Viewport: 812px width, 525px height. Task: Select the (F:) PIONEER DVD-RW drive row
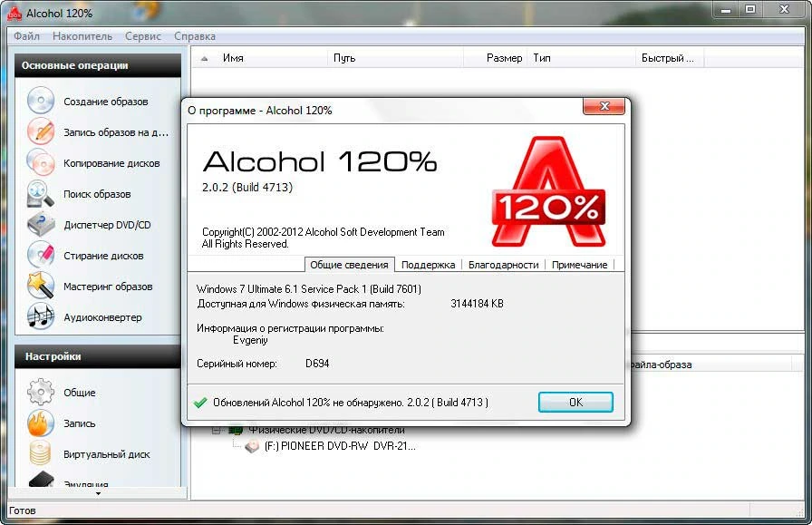340,446
